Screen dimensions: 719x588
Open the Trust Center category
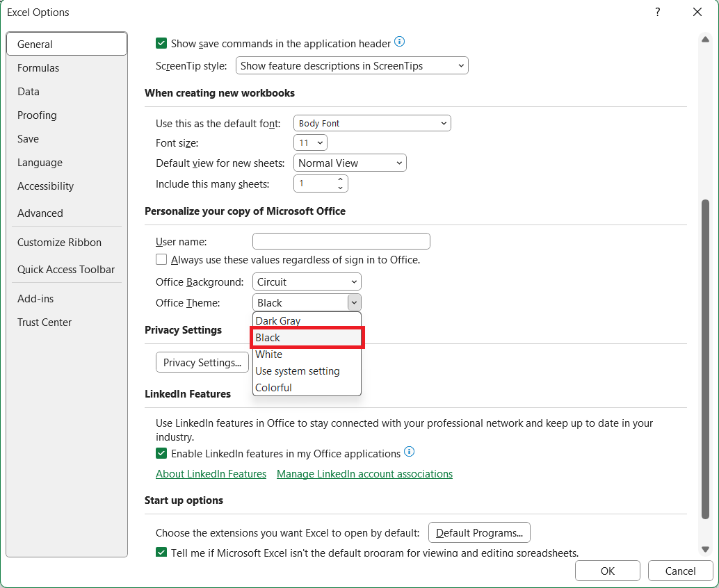click(x=67, y=322)
